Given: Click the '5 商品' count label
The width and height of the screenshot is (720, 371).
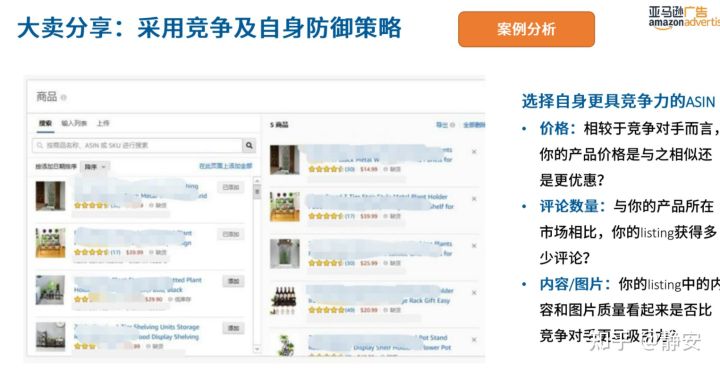Looking at the screenshot, I should tap(279, 125).
